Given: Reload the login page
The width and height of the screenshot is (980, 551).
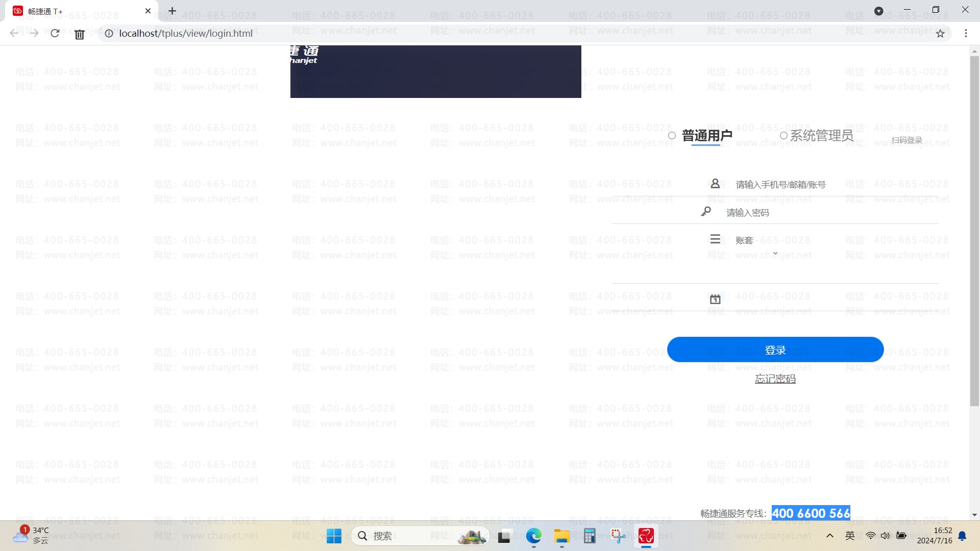Looking at the screenshot, I should (x=55, y=33).
